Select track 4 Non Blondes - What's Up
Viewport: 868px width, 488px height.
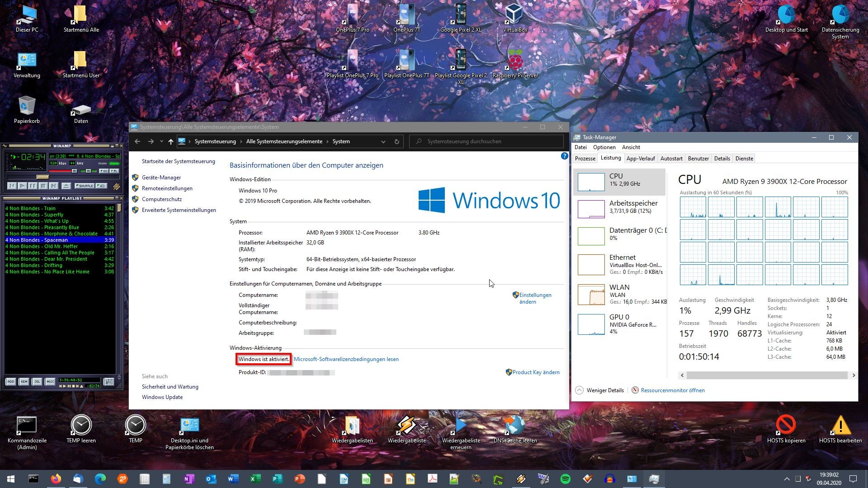point(59,221)
